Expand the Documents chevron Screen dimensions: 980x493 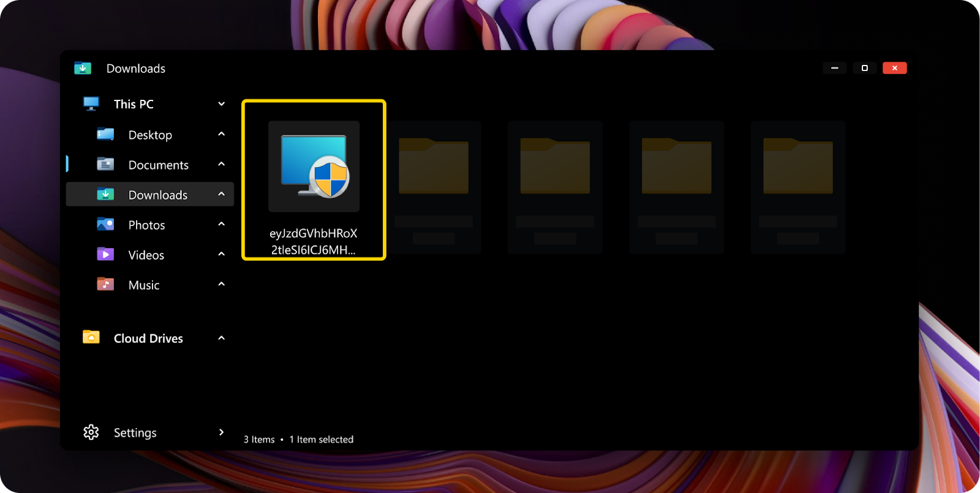[222, 164]
